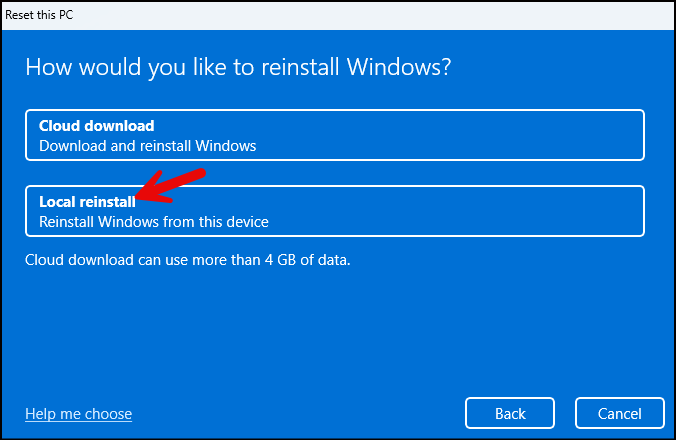This screenshot has height=440, width=676.
Task: Click the red arrow annotation
Action: tap(171, 186)
